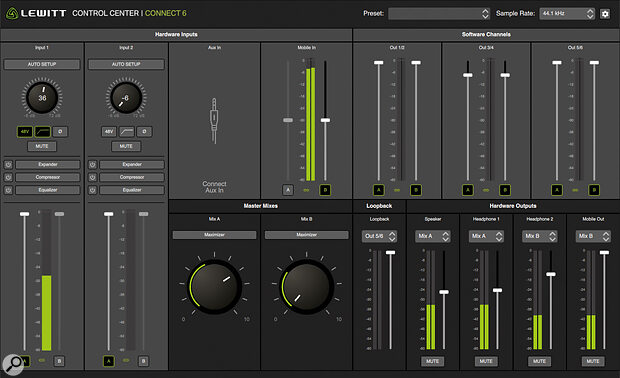Click Out 5/6 fader link icon
620x378 pixels.
[x=575, y=190]
